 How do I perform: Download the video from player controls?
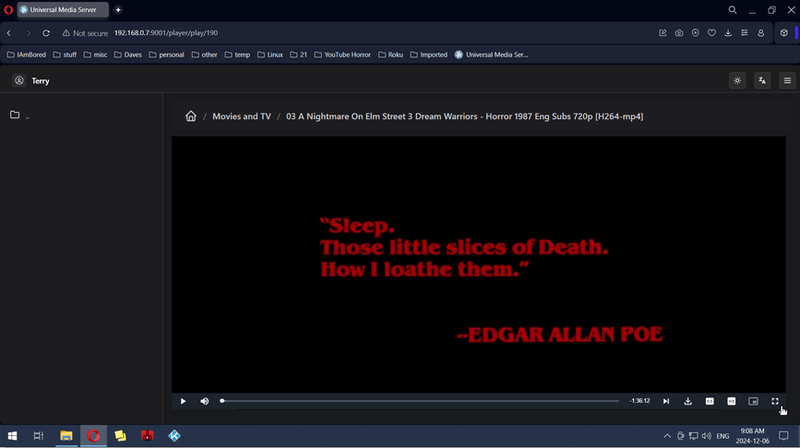pyautogui.click(x=688, y=401)
